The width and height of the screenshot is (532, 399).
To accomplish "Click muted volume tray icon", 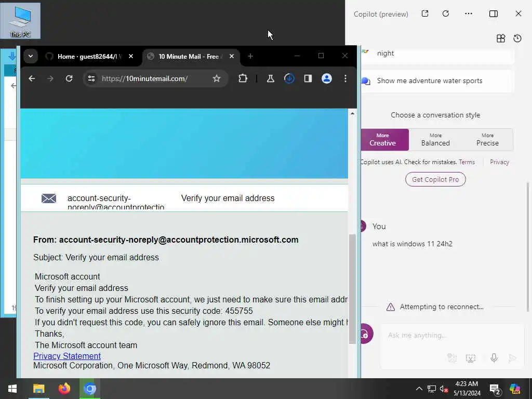I will [444, 389].
